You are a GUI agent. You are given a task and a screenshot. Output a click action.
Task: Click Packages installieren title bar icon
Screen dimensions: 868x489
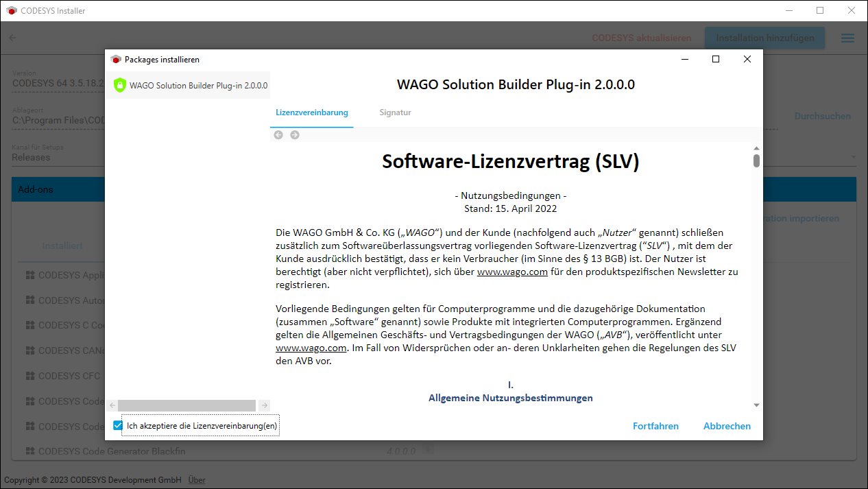pos(116,60)
